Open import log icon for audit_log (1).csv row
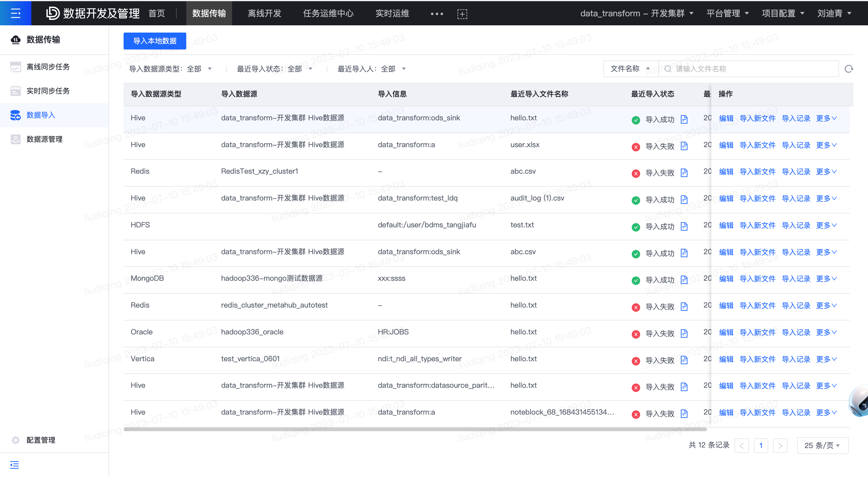Viewport: 868px width, 477px height. pyautogui.click(x=684, y=200)
